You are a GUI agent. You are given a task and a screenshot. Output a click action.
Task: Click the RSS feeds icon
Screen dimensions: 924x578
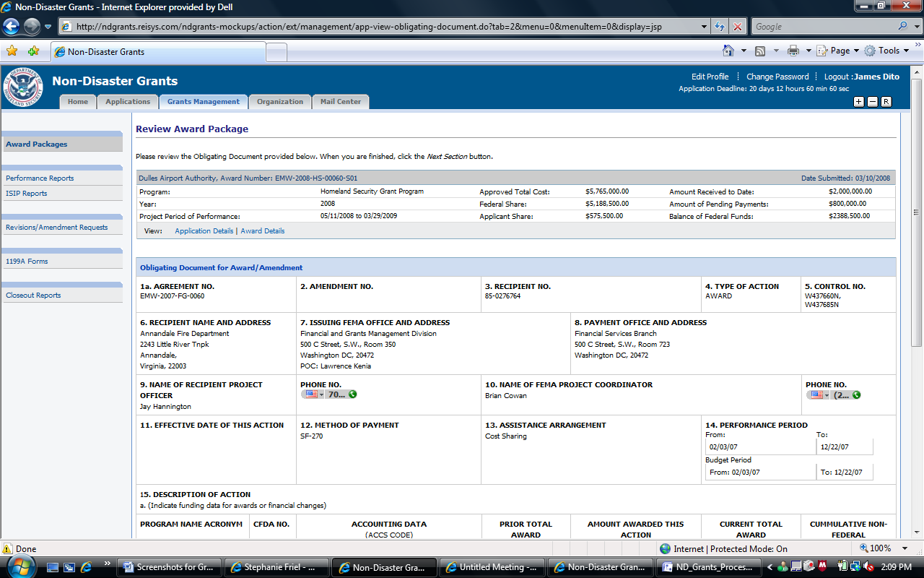click(x=760, y=51)
